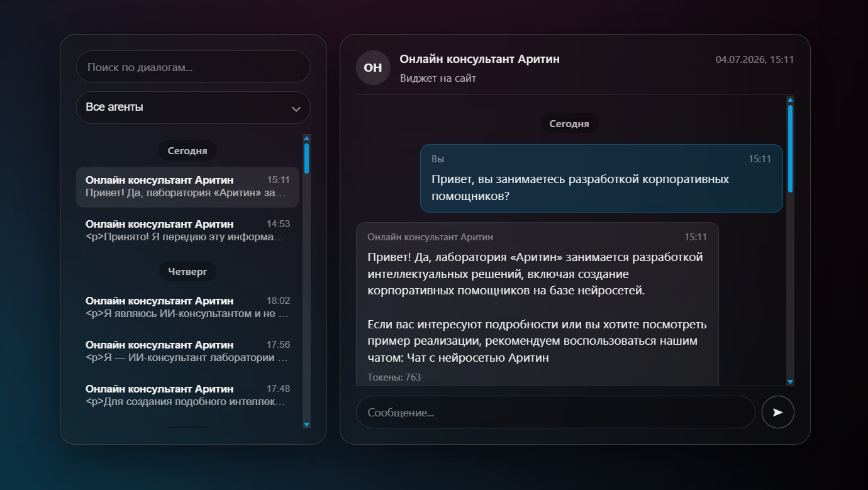This screenshot has width=868, height=490.
Task: Click the Сообщение message input field
Action: [555, 413]
